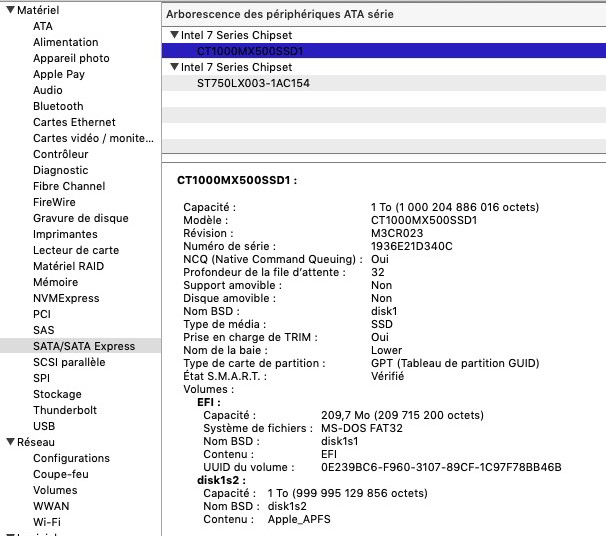Show FireWire information
The image size is (606, 536).
pyautogui.click(x=54, y=202)
